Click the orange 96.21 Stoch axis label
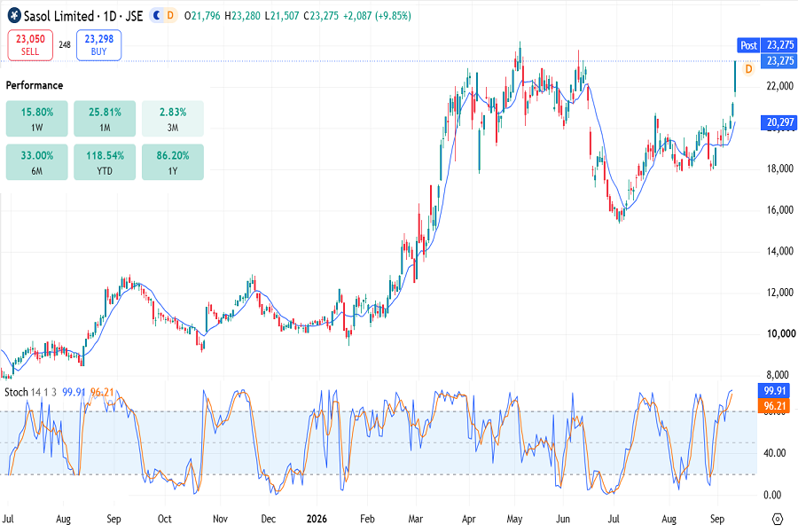The width and height of the screenshot is (798, 532). (x=775, y=406)
